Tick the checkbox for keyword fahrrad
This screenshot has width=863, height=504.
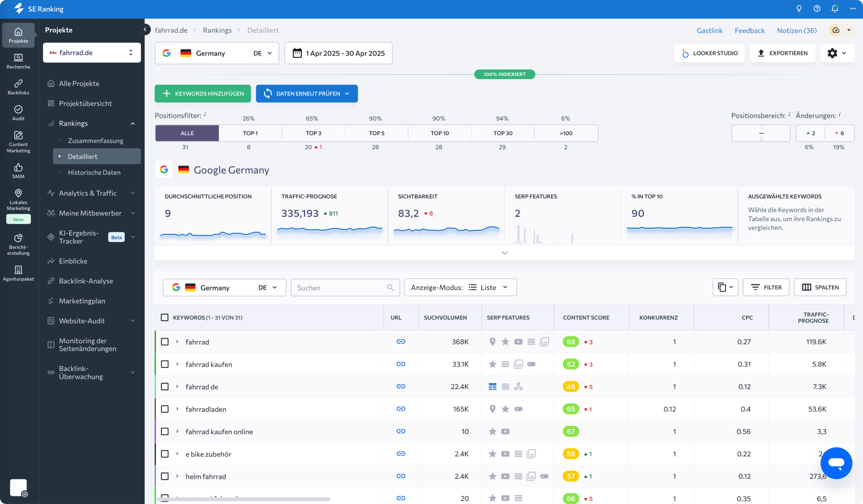pos(165,342)
